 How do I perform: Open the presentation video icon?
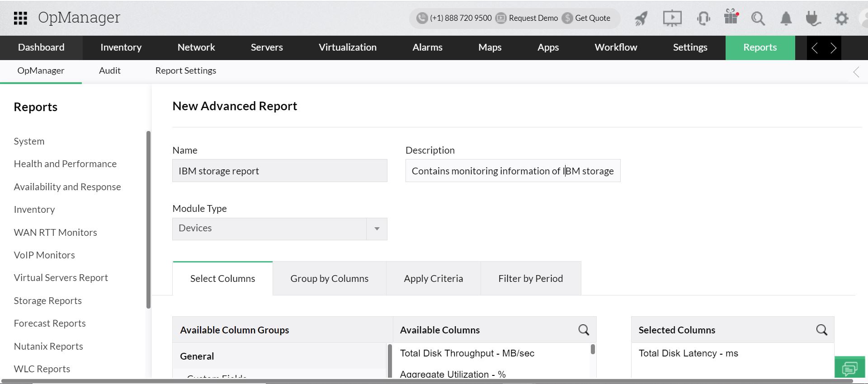[x=672, y=19]
